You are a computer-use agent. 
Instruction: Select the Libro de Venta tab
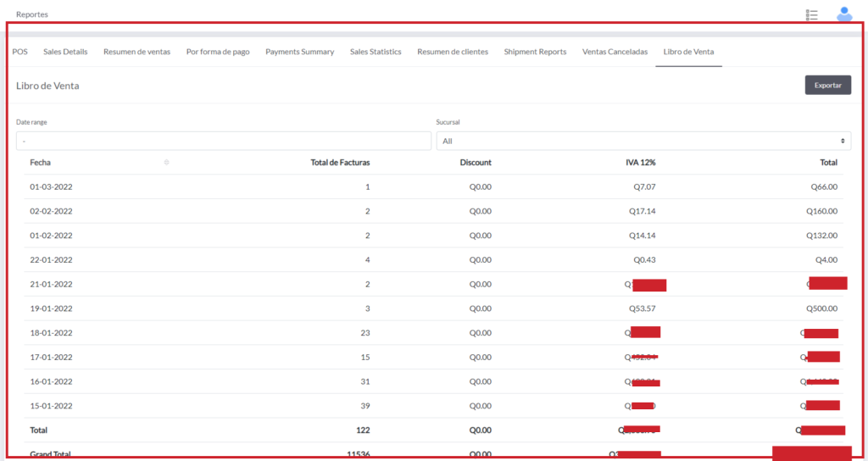[x=688, y=52]
